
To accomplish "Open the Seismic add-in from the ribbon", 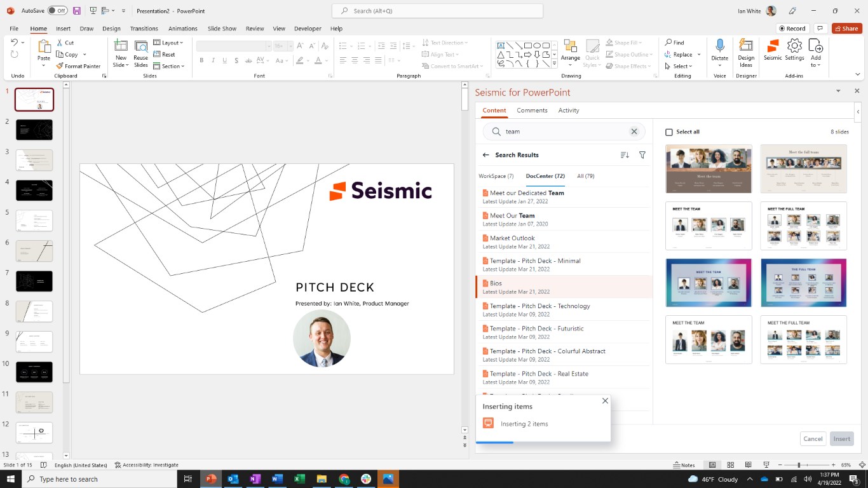I will point(773,50).
